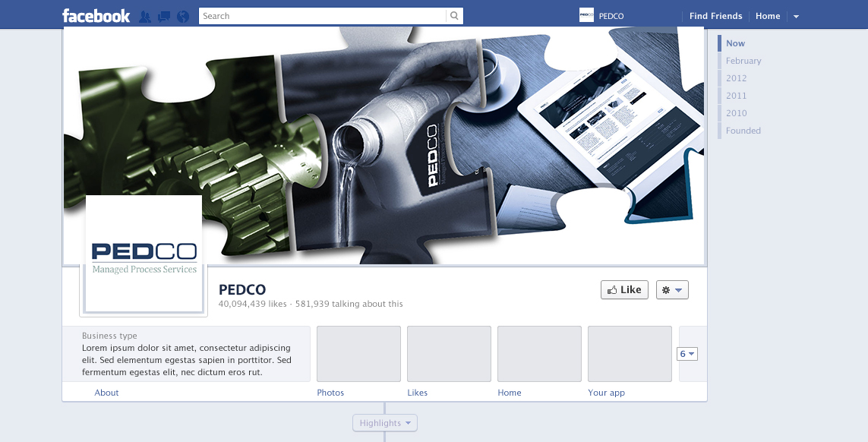868x442 pixels.
Task: Jump to February on the timeline
Action: (743, 61)
